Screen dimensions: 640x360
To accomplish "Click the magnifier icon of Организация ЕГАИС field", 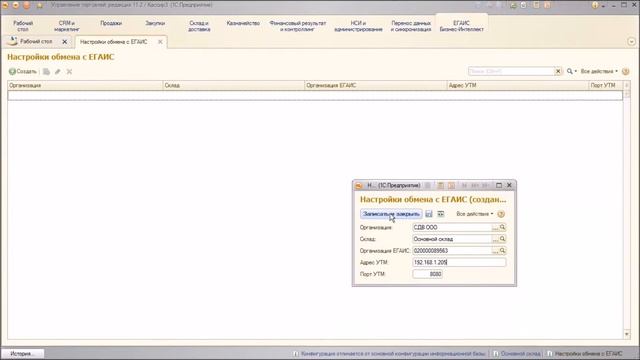I will pyautogui.click(x=503, y=251).
